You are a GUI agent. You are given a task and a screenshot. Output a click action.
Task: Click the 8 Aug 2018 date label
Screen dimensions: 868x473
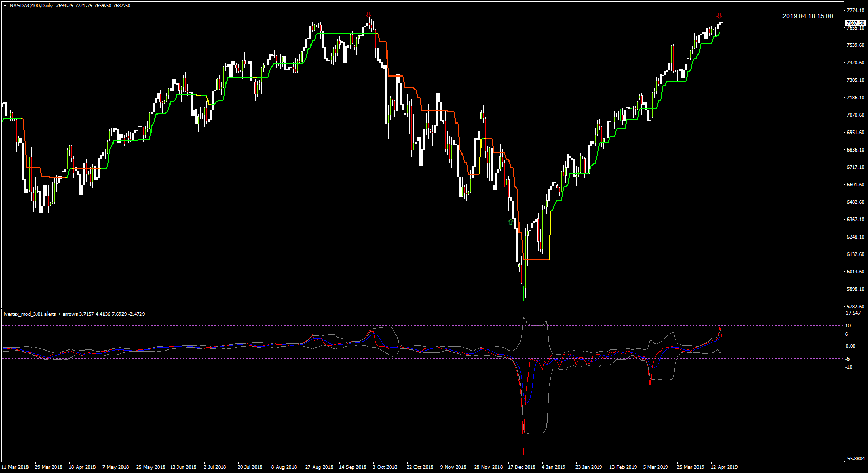[x=284, y=467]
